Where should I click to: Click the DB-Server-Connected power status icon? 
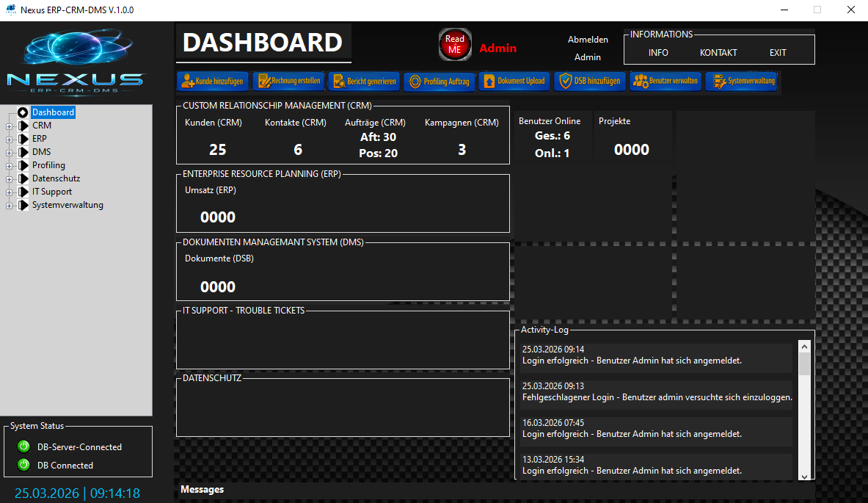tap(23, 446)
